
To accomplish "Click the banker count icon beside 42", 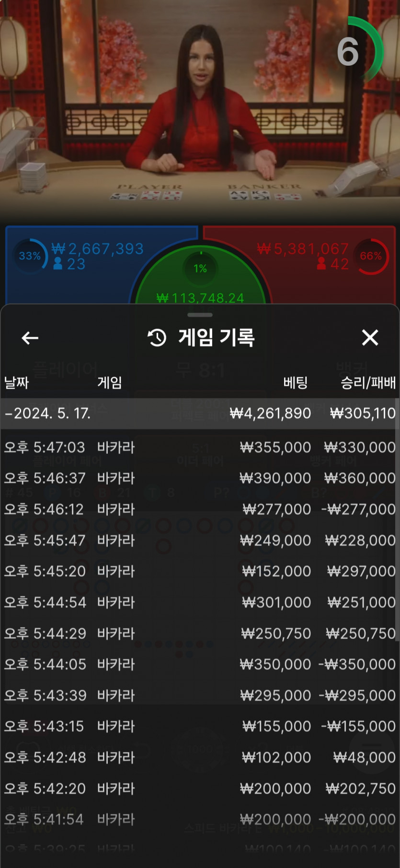I will pyautogui.click(x=321, y=263).
